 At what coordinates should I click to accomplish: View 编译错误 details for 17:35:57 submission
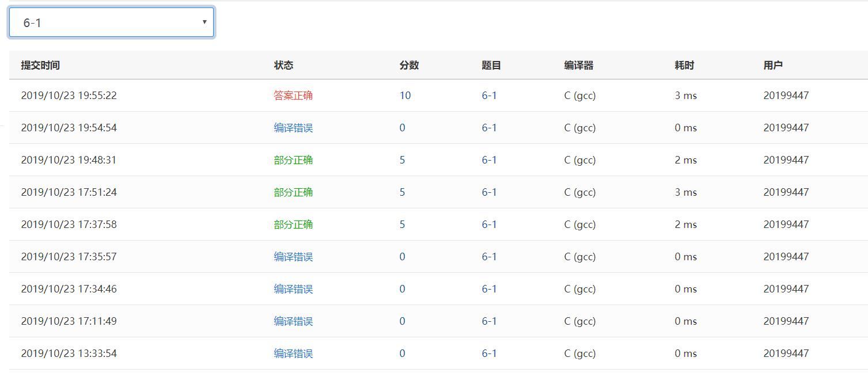coord(293,257)
